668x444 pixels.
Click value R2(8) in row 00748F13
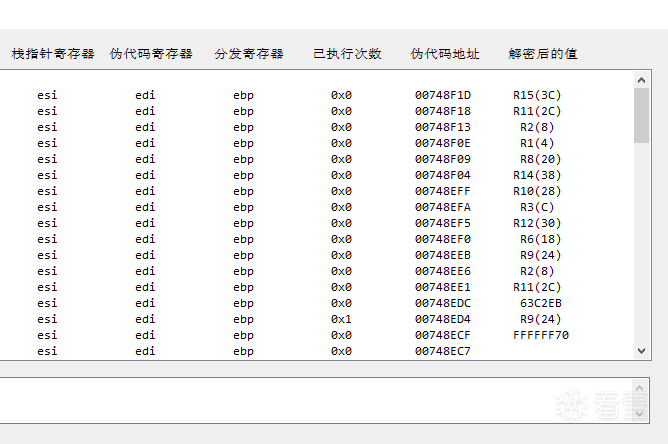[x=537, y=127]
